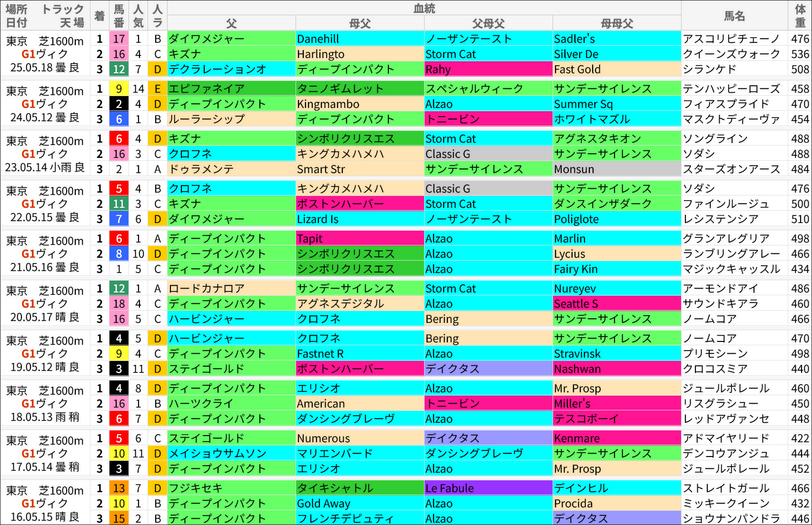812x525 pixels.
Task: Click the 馬名 column header
Action: [x=734, y=16]
